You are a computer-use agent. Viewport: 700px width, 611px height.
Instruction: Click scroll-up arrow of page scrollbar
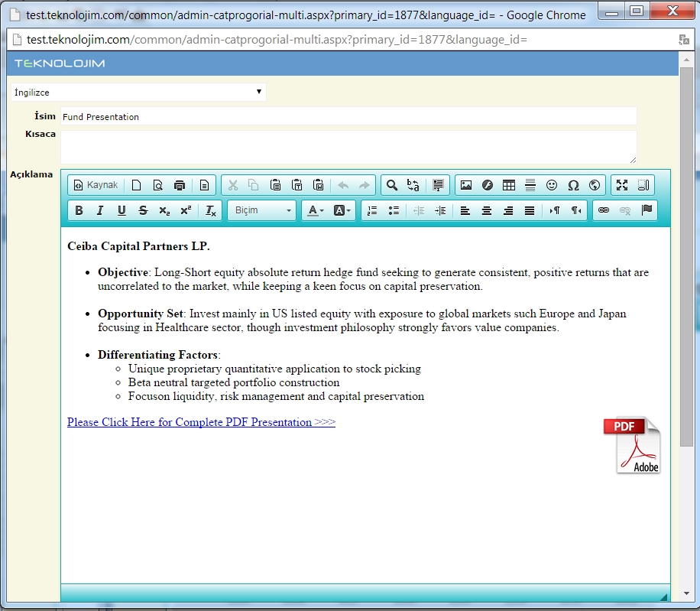(686, 60)
